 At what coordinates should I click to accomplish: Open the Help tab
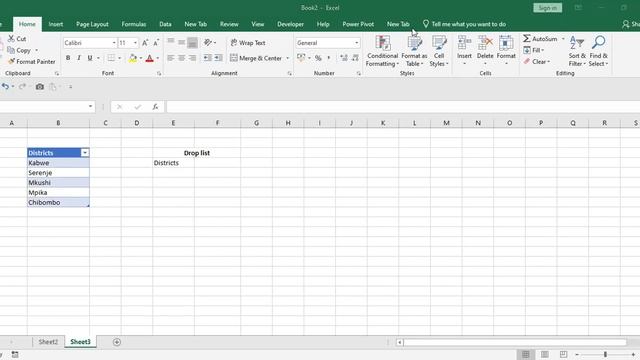coord(323,24)
